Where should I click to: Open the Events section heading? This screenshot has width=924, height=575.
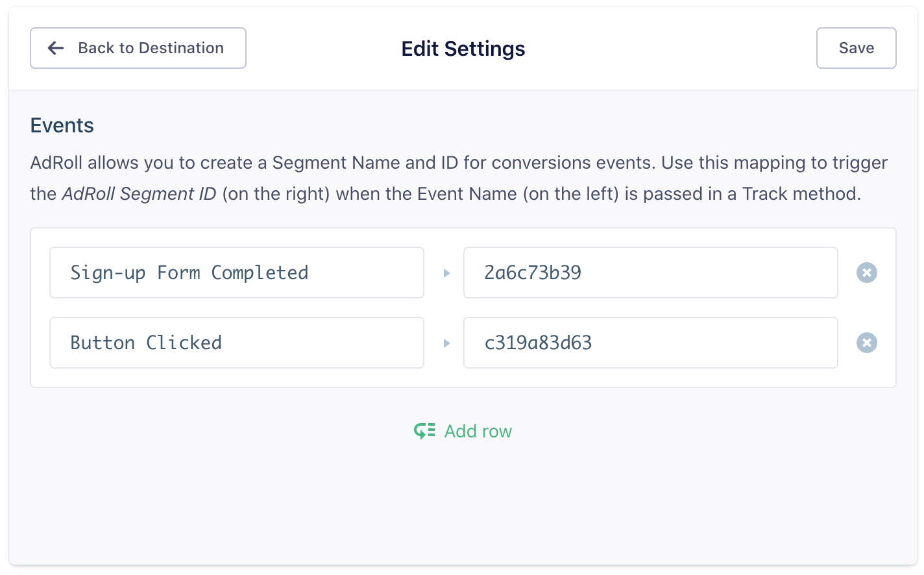pos(62,125)
